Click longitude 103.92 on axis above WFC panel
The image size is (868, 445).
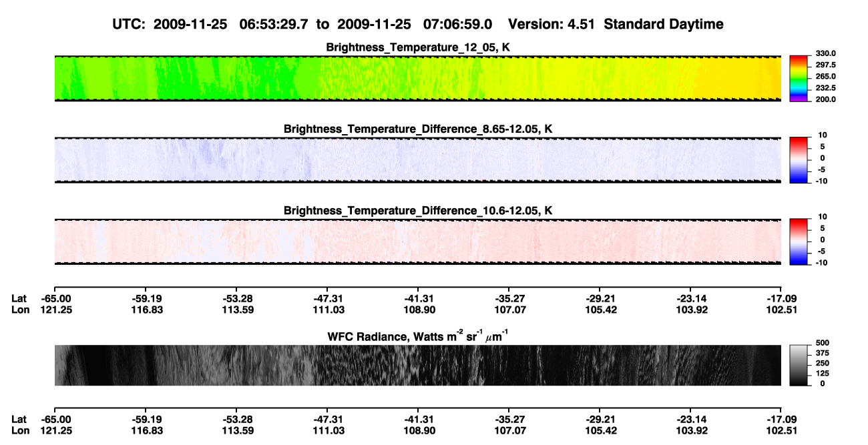click(x=691, y=310)
